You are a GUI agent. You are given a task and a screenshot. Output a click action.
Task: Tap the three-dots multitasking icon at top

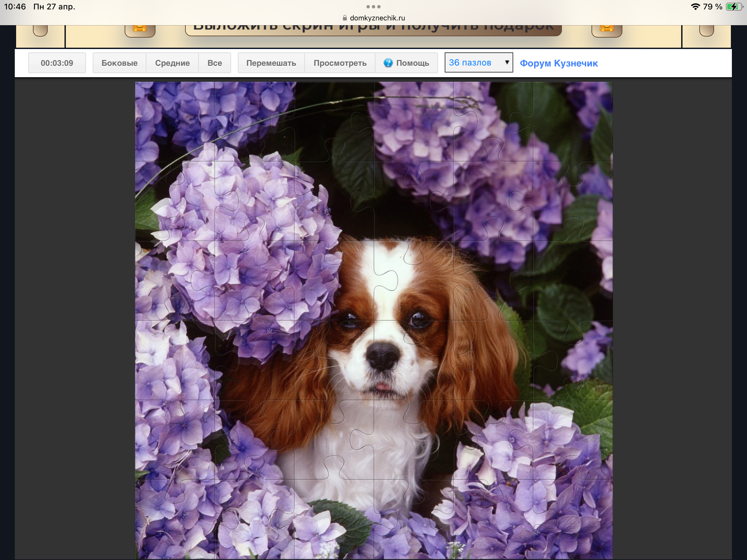373,6
